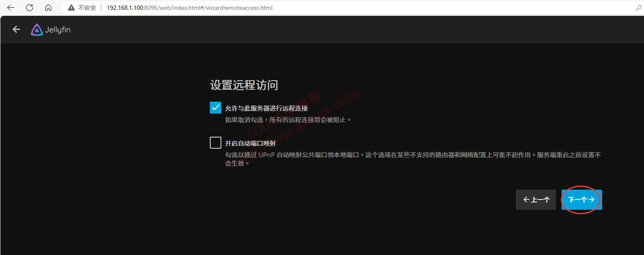
Task: Enable the automatic port mapping checkbox
Action: (x=215, y=143)
